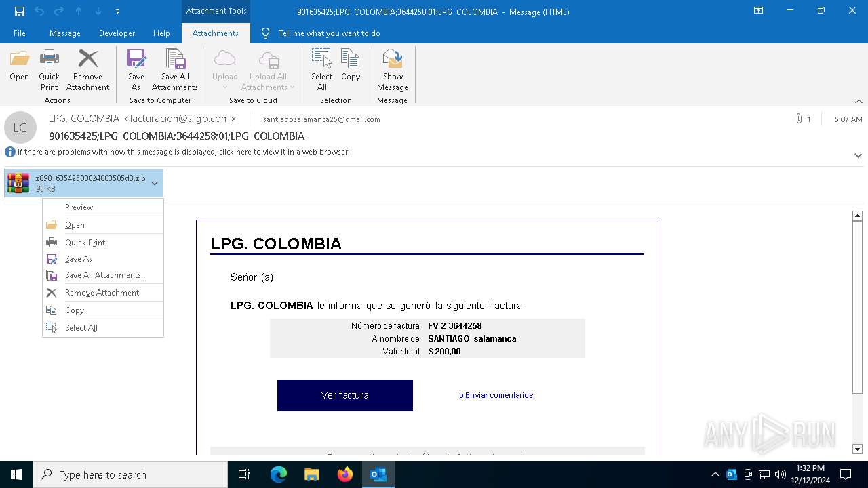The height and width of the screenshot is (488, 868).
Task: Click the Ribbon Display Options icon
Action: pyautogui.click(x=759, y=11)
